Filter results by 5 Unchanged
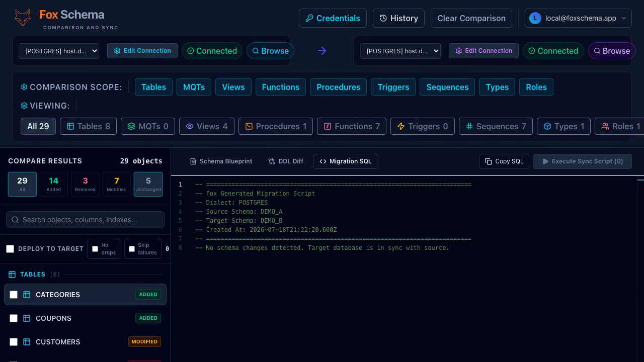 (x=148, y=184)
